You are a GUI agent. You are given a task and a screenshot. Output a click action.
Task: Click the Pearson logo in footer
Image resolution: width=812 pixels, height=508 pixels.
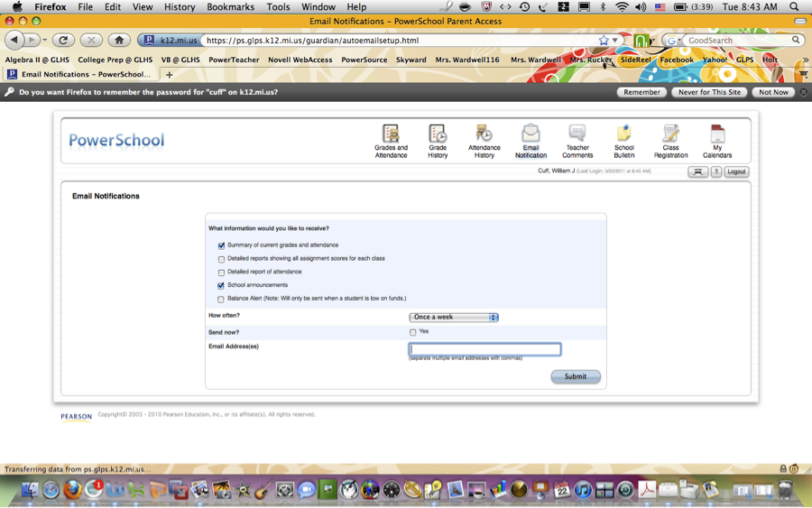[76, 416]
